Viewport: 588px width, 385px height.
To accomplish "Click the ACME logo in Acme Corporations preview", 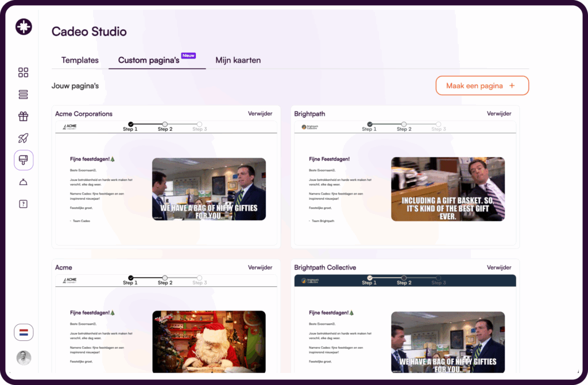I will click(69, 127).
